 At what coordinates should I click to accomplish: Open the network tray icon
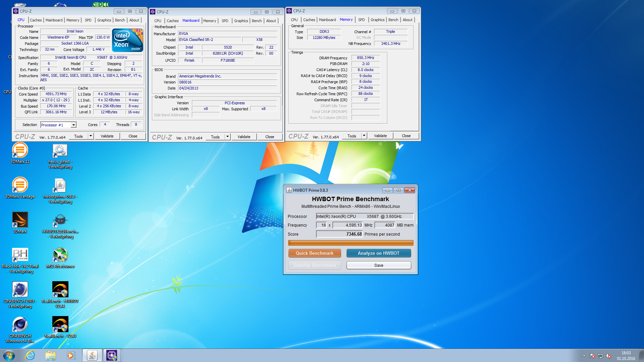click(x=600, y=356)
